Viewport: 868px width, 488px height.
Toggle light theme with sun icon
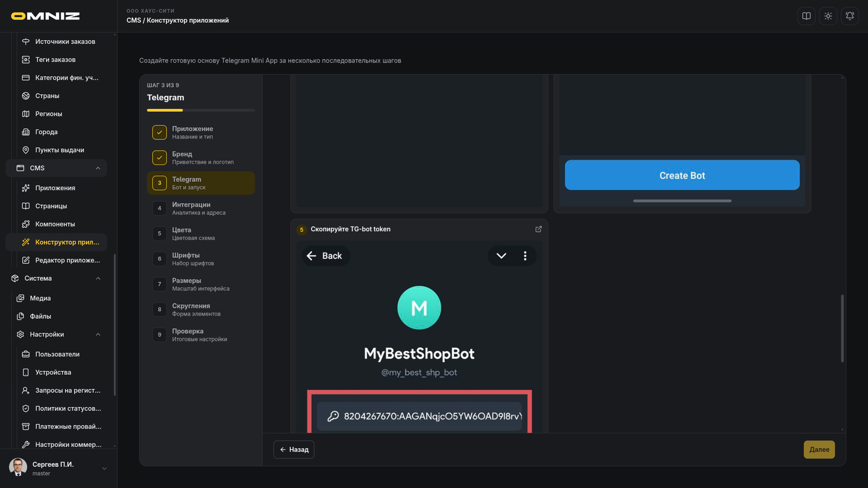click(828, 16)
